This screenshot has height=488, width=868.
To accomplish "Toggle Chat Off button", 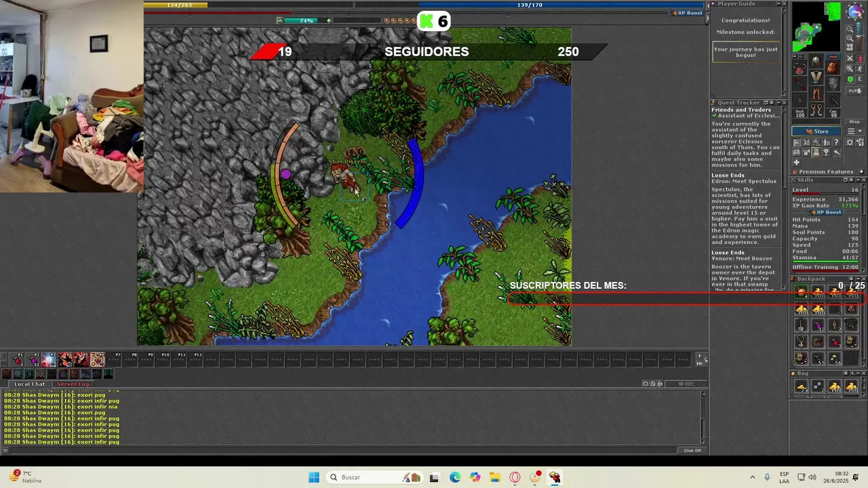I will (692, 451).
